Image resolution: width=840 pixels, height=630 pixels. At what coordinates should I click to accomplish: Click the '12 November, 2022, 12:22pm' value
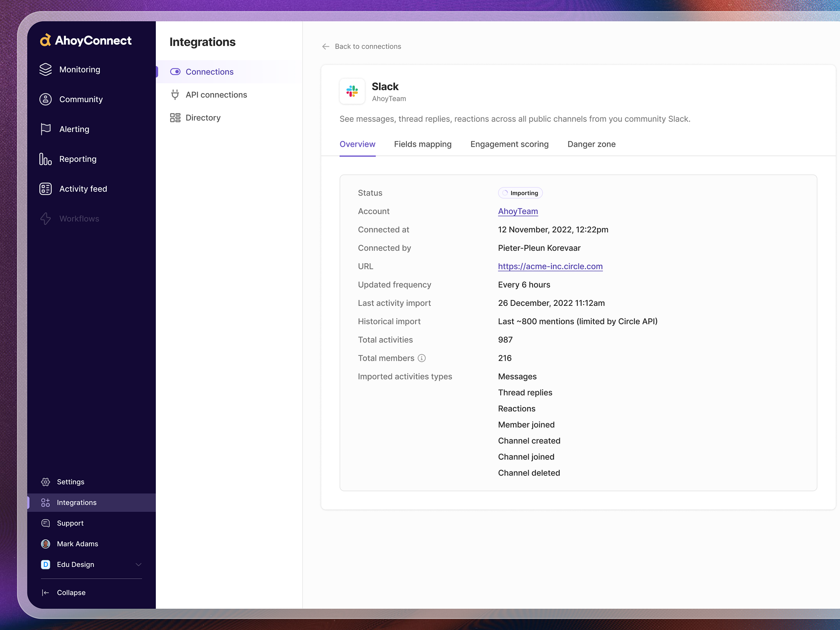click(553, 230)
